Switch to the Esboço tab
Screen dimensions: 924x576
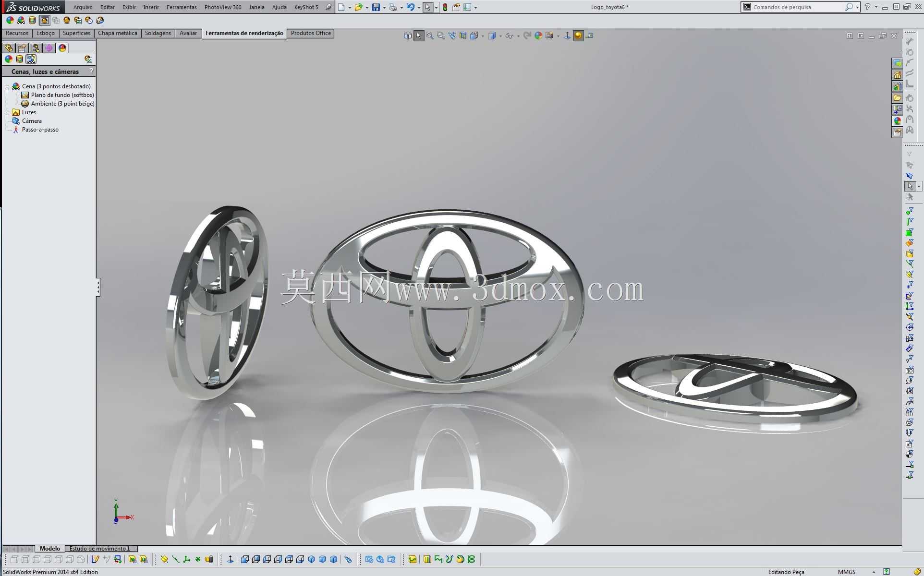pos(46,33)
